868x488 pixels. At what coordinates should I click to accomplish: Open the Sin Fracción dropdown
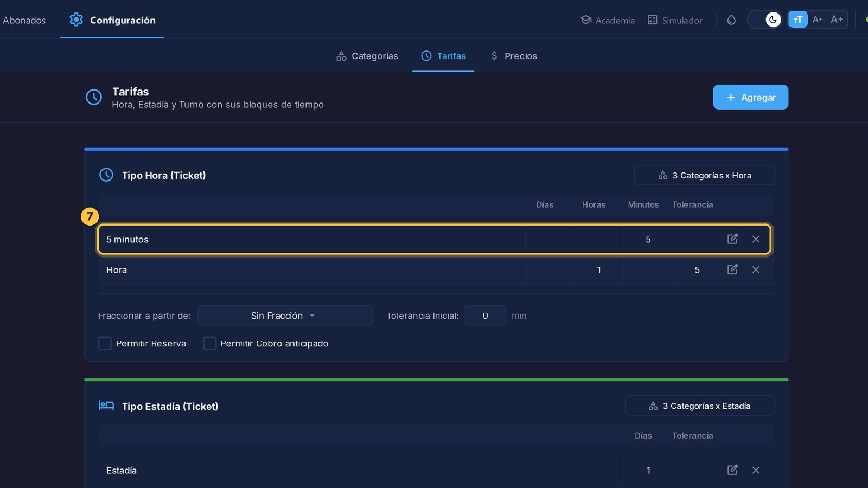[x=285, y=316]
